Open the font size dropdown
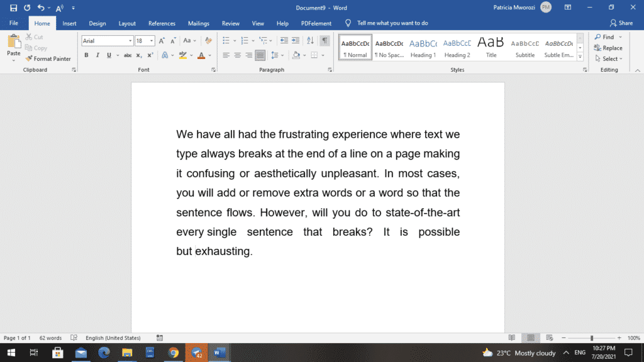644x362 pixels. point(152,41)
